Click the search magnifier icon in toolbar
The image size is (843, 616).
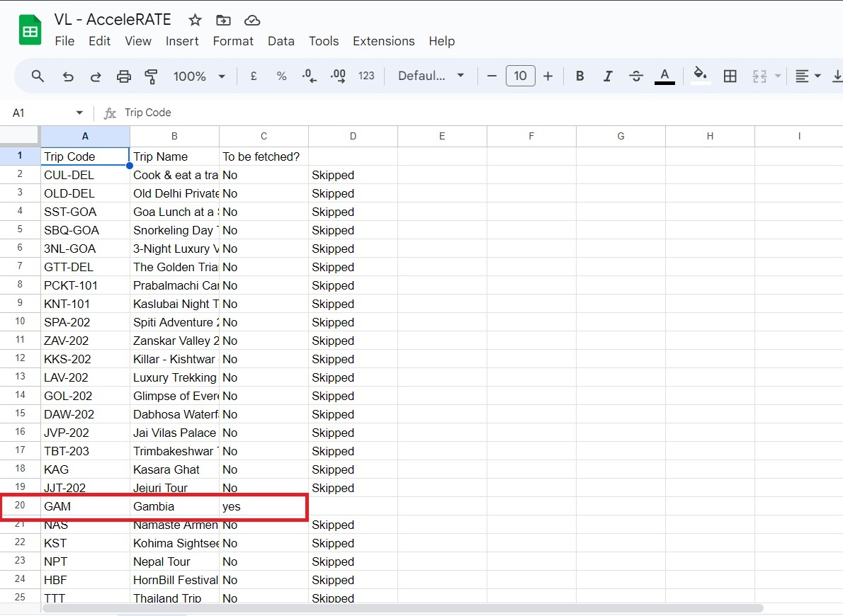pos(38,76)
